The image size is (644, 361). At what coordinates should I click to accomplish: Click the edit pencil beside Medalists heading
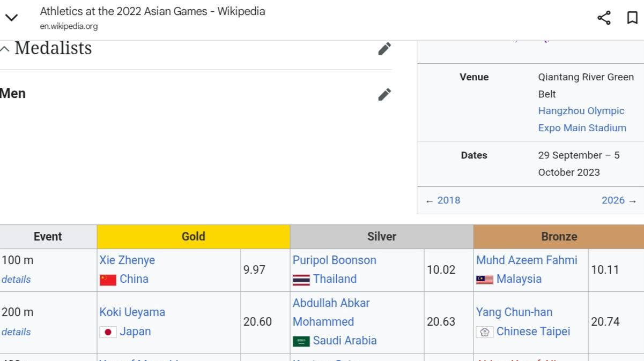click(384, 49)
